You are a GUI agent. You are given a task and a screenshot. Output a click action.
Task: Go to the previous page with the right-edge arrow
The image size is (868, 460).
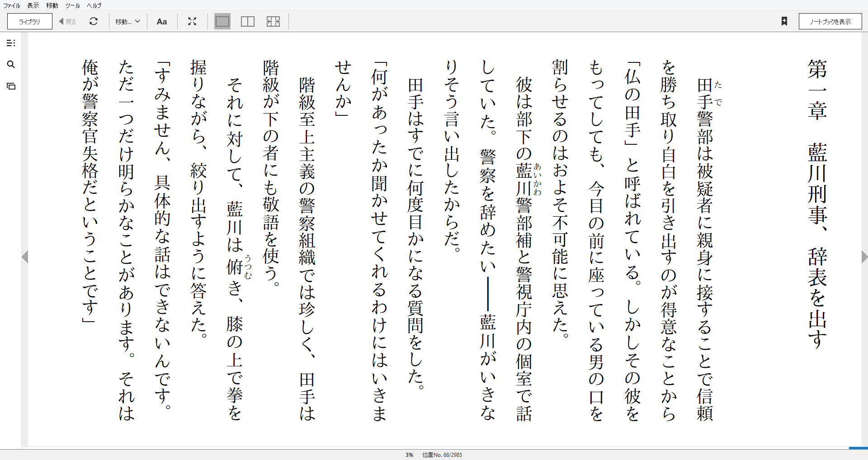point(864,257)
